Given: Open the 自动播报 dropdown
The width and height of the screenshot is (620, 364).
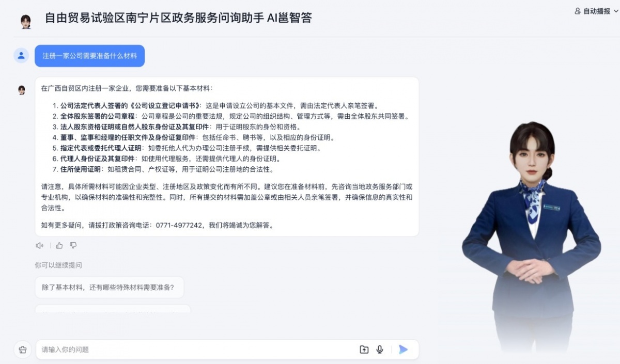Looking at the screenshot, I should 597,11.
